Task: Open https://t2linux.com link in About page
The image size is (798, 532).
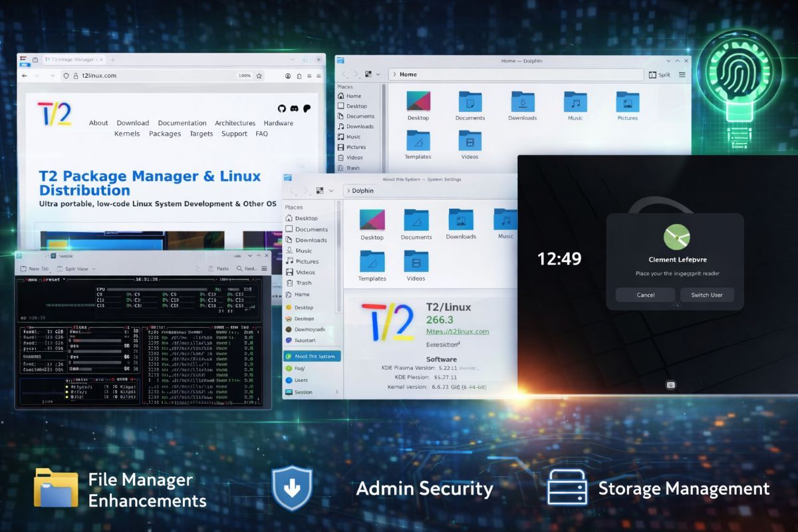Action: coord(458,331)
